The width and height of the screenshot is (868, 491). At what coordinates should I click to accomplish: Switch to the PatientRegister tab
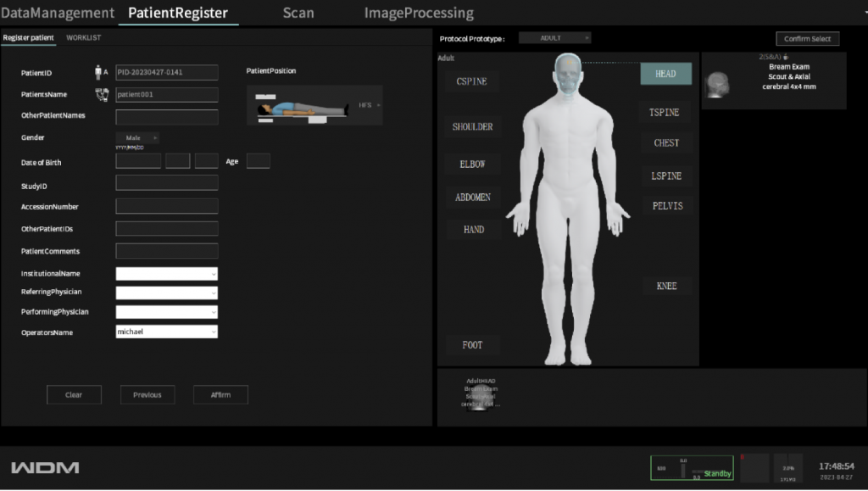pyautogui.click(x=178, y=13)
